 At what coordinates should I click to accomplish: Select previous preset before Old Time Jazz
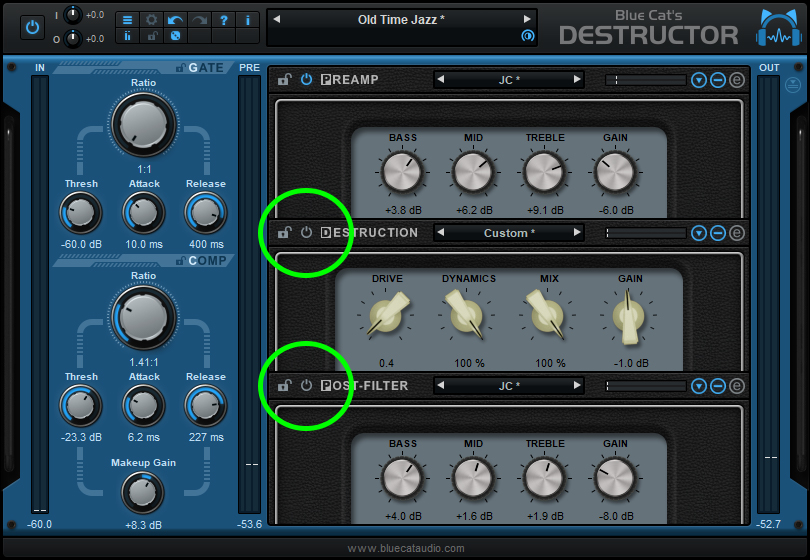pyautogui.click(x=277, y=19)
